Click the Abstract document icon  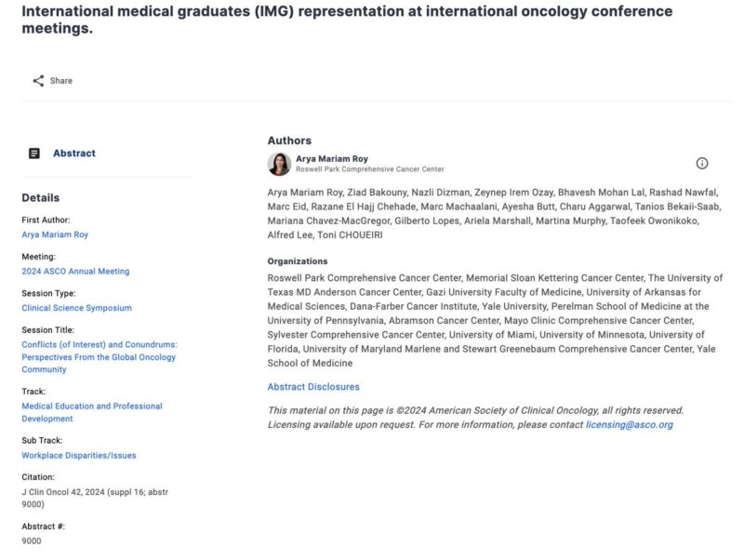(x=34, y=153)
